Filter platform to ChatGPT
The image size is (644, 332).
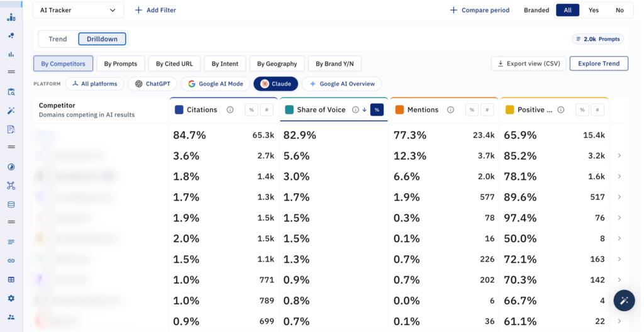tap(152, 84)
